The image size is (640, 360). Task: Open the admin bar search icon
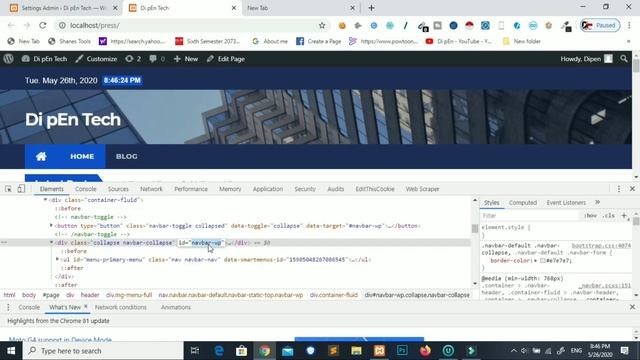(x=624, y=59)
